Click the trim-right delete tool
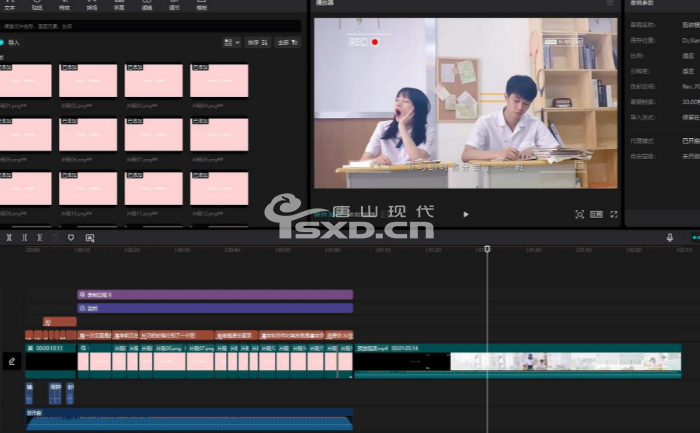The width and height of the screenshot is (700, 433). pos(40,237)
